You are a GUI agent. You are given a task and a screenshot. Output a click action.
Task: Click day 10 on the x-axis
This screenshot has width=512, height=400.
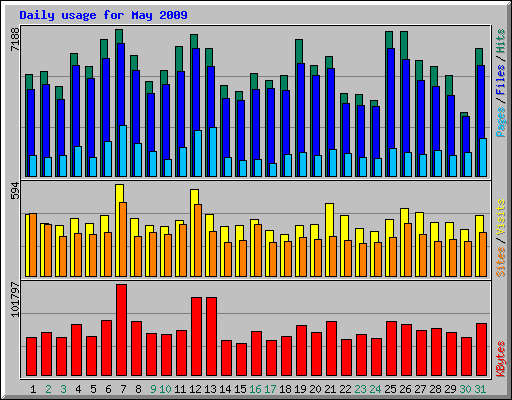click(165, 389)
